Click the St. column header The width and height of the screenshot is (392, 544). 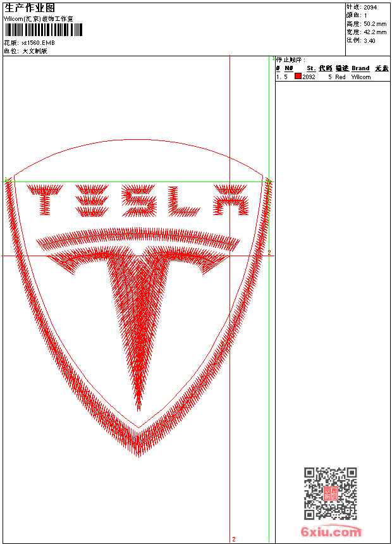[x=311, y=68]
